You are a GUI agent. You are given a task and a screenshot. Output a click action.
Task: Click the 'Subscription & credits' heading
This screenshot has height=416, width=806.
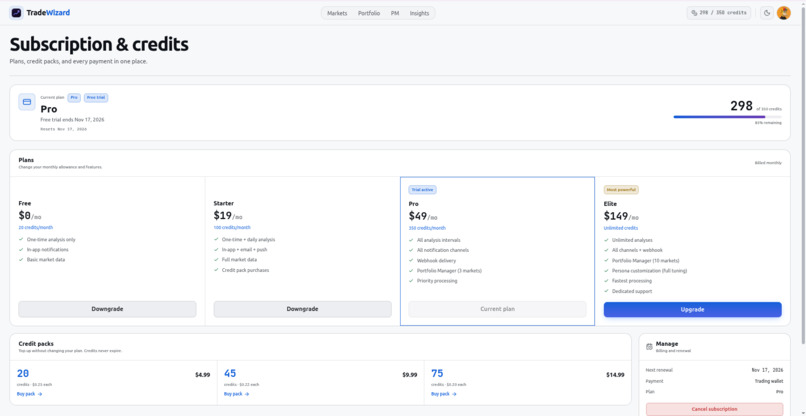[x=99, y=45]
